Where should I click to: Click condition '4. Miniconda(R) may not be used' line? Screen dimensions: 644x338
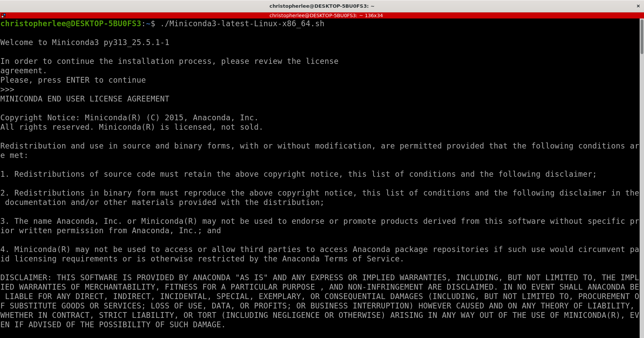(320, 249)
